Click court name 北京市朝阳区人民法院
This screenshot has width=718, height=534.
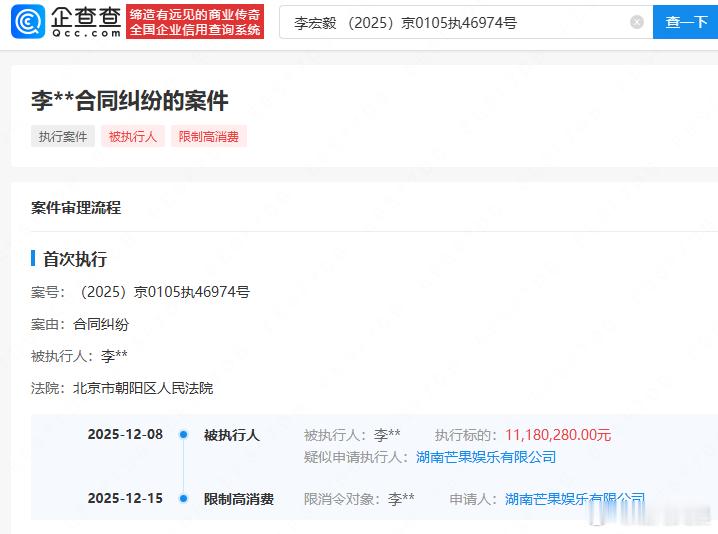coord(143,388)
